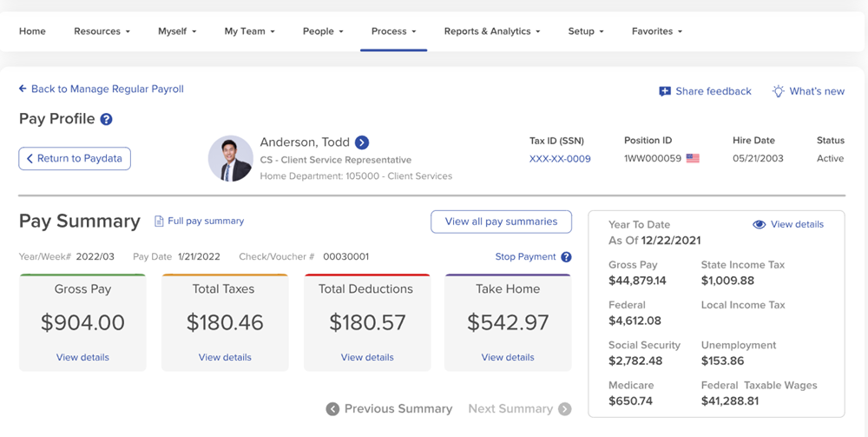Click the Total Taxes amount $180.46

(x=225, y=323)
